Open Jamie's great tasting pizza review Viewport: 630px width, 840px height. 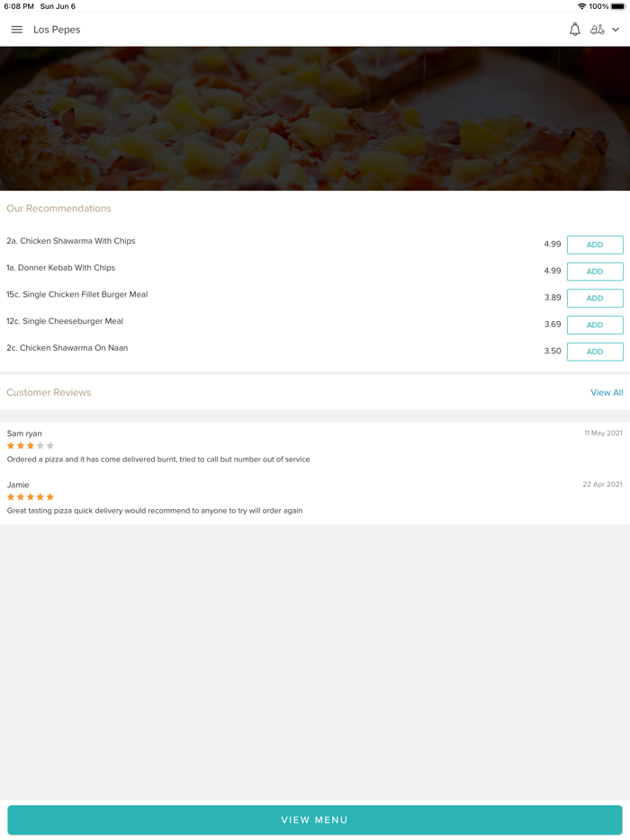155,511
